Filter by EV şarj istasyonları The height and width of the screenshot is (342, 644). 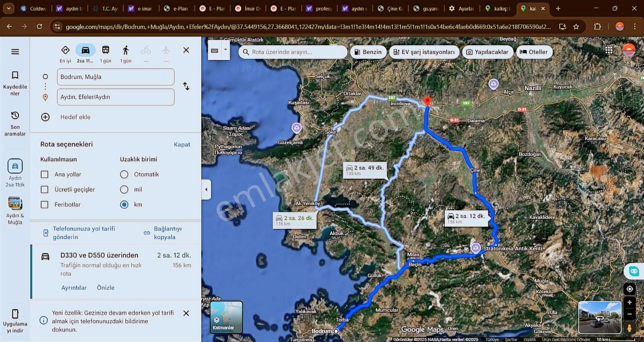click(x=424, y=52)
